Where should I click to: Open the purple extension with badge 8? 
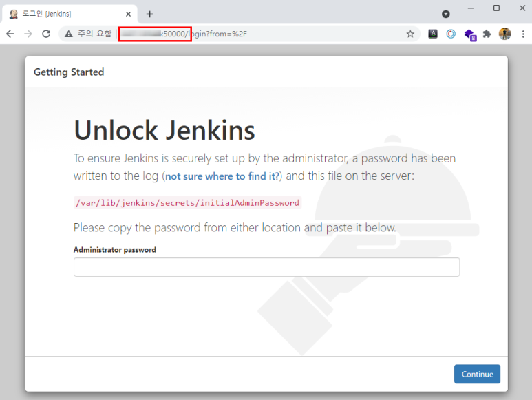pyautogui.click(x=470, y=34)
